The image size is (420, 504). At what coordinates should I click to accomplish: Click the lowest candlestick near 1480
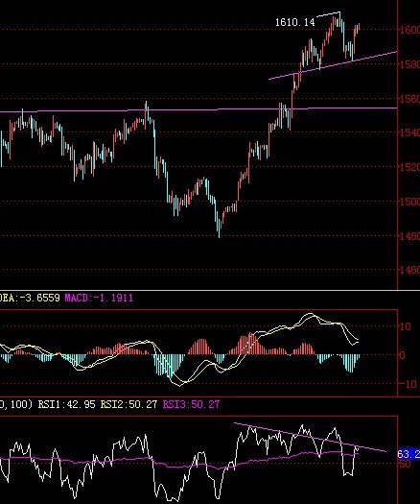click(220, 228)
